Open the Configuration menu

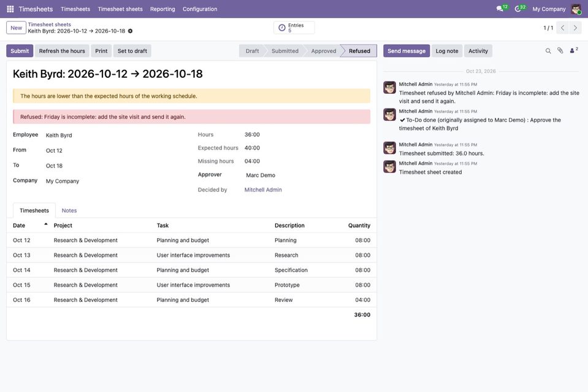[200, 9]
